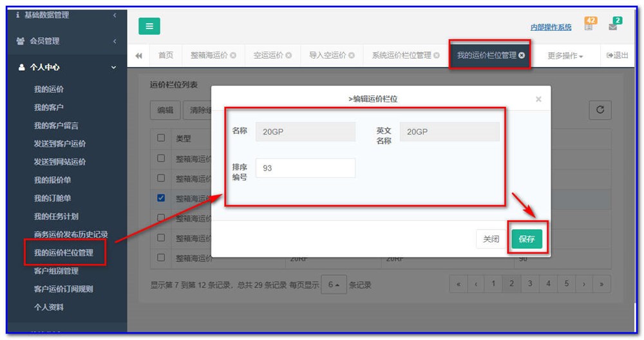Go to the next page with › button
This screenshot has width=644, height=340.
pyautogui.click(x=583, y=284)
